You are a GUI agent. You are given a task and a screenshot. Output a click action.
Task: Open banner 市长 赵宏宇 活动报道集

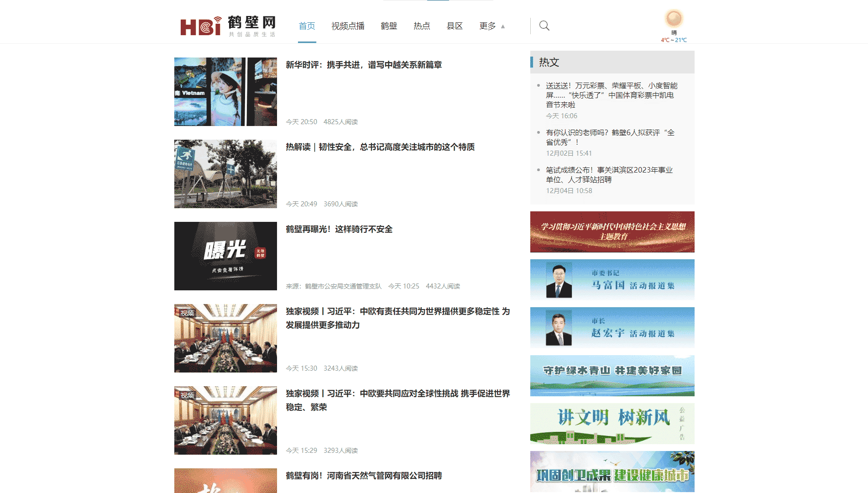point(612,328)
